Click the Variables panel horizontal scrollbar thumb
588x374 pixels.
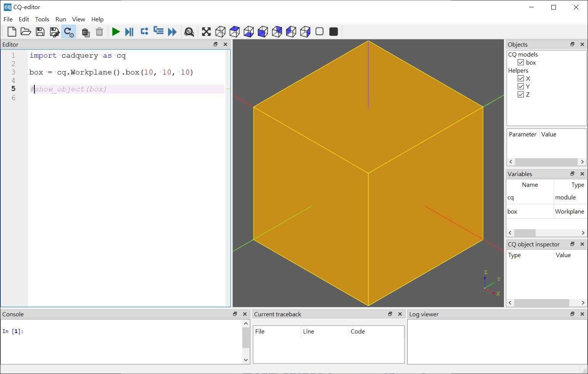point(525,233)
